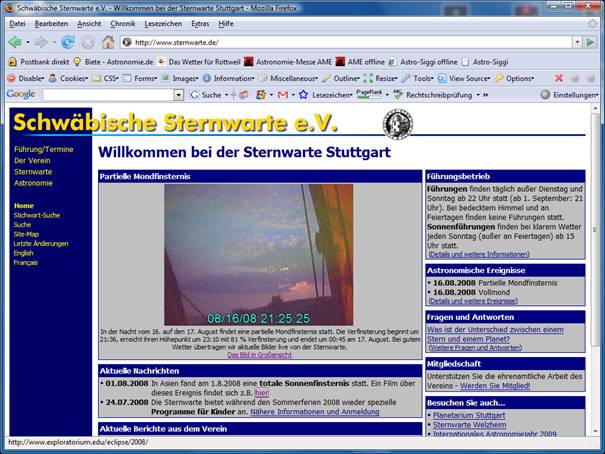Click the PageRank indicator in Google toolbar
Screen dimensions: 605x454
[x=369, y=94]
